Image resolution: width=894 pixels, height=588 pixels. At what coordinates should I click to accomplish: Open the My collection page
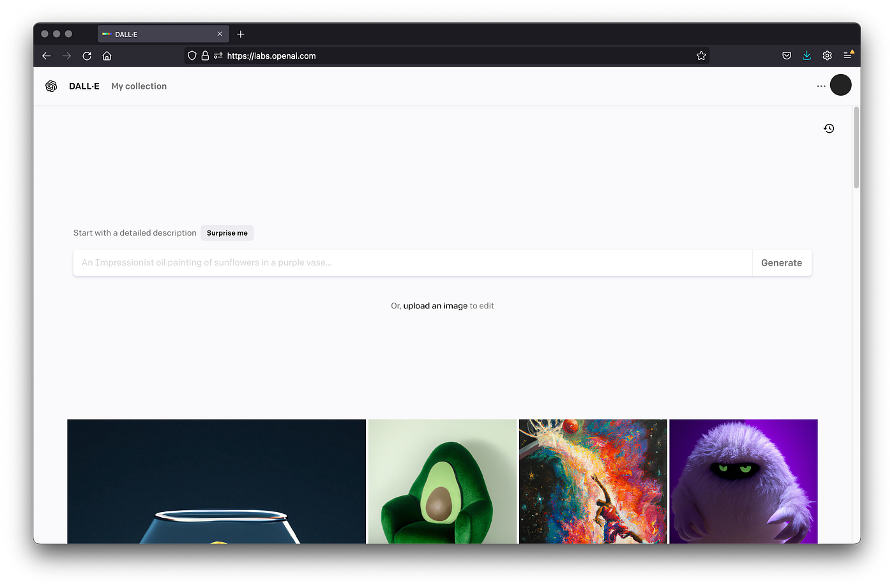click(139, 86)
